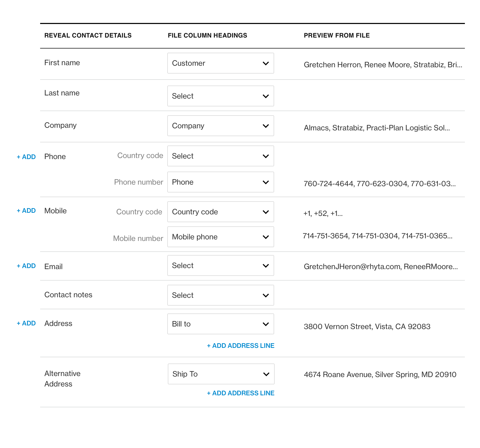Image resolution: width=480 pixels, height=448 pixels.
Task: Select a column for Email
Action: click(220, 265)
